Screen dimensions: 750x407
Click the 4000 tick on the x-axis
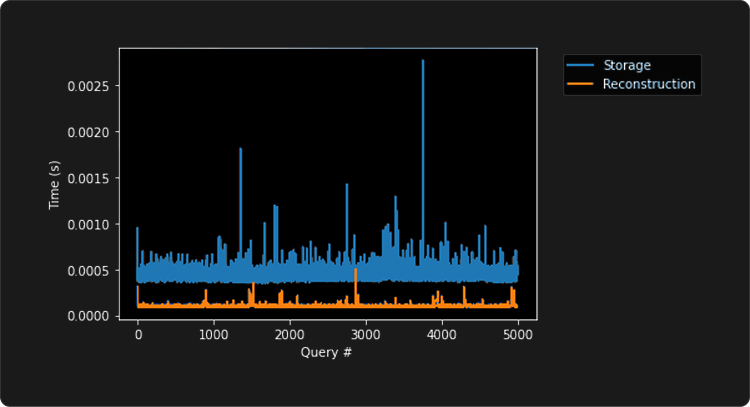[442, 334]
